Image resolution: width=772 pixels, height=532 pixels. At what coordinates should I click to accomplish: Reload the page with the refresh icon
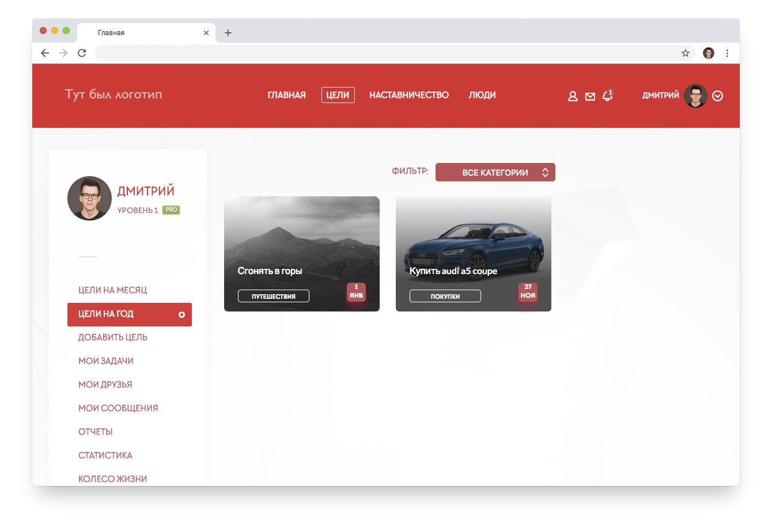82,53
